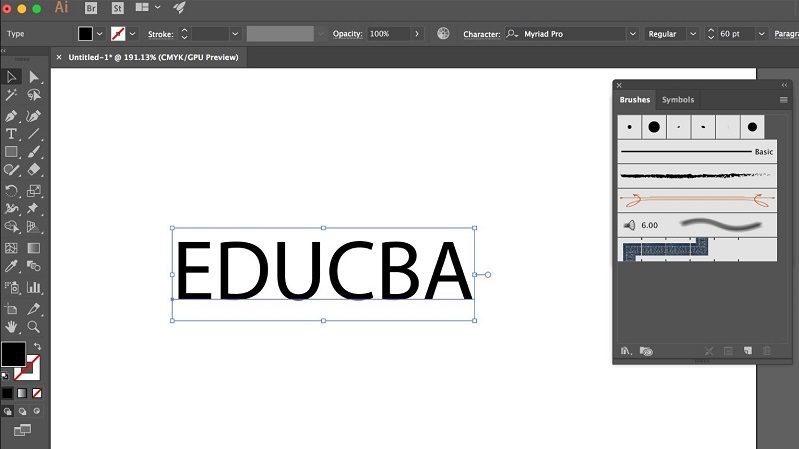Select the Width tool
799x449 pixels.
point(11,208)
